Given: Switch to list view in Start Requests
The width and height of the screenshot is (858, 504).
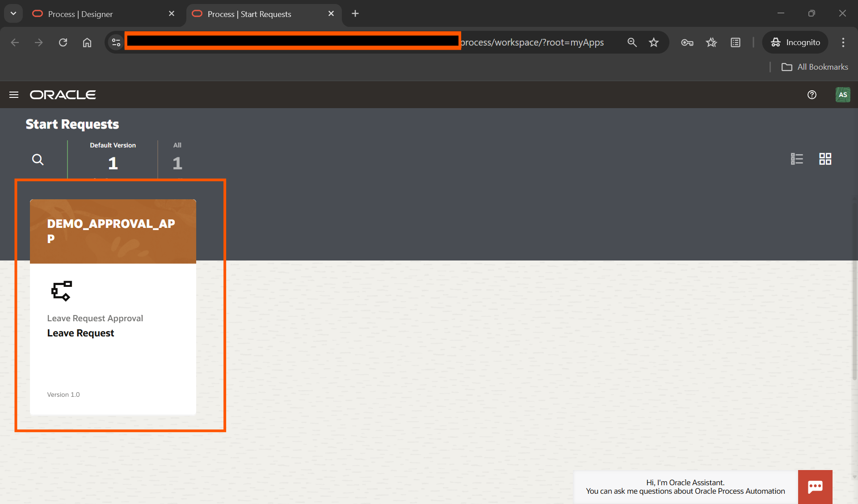Looking at the screenshot, I should tap(797, 159).
